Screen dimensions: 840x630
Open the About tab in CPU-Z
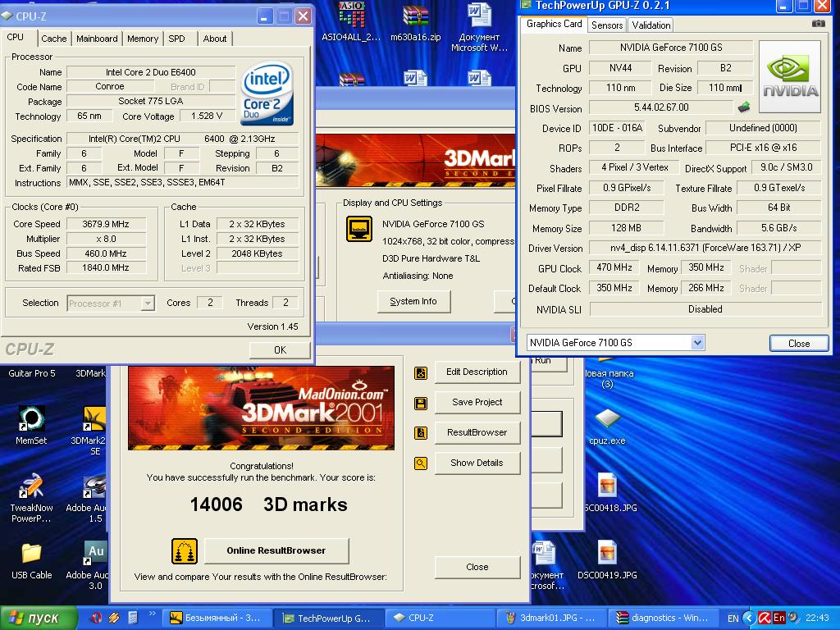point(215,39)
